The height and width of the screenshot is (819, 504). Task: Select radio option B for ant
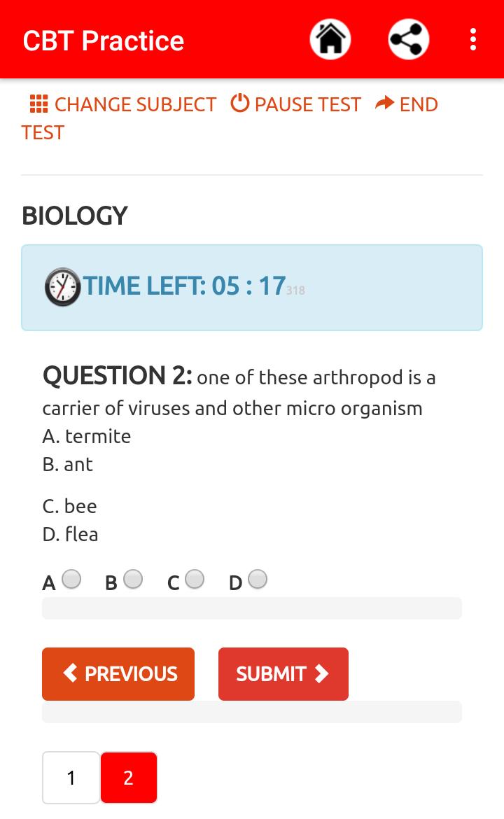(133, 580)
